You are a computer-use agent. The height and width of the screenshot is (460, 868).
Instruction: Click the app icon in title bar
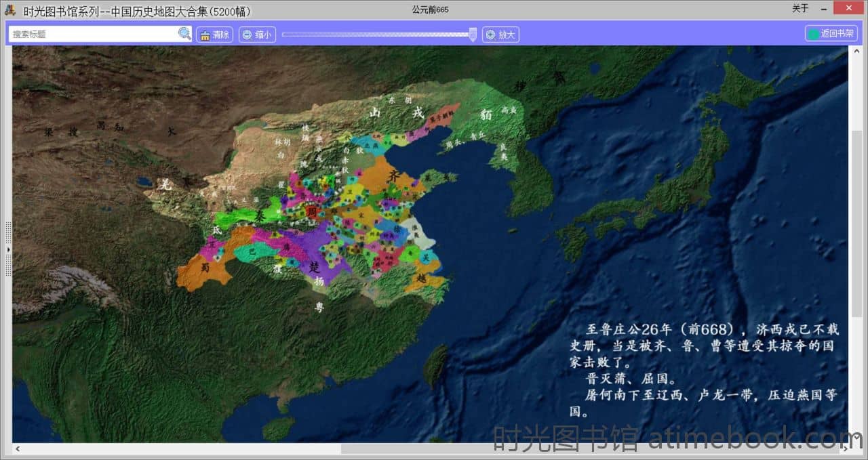pos(10,9)
